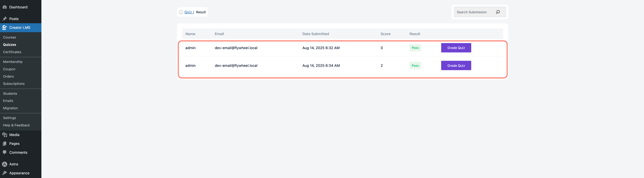Screen dimensions: 644x178
Task: Go to Orders submenu
Action: pyautogui.click(x=9, y=77)
